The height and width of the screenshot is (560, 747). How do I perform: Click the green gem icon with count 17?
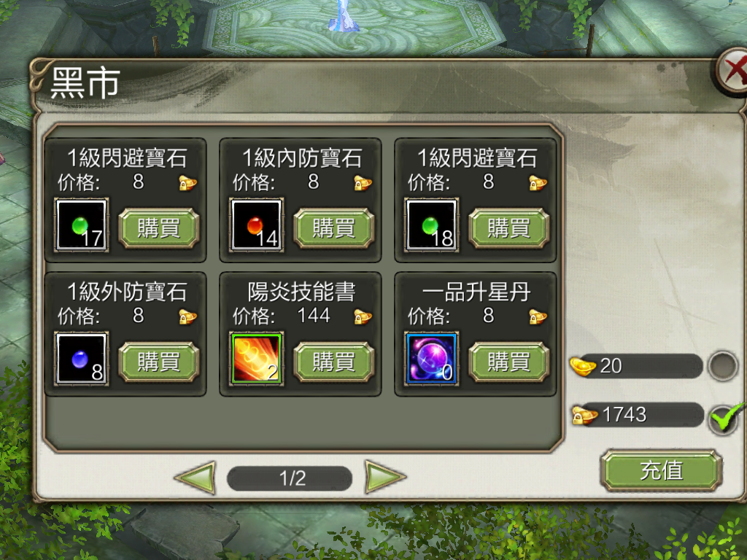[x=81, y=225]
